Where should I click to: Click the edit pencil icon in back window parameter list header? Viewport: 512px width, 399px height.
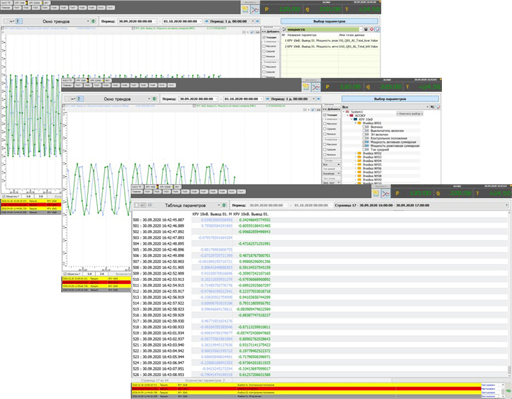[377, 29]
